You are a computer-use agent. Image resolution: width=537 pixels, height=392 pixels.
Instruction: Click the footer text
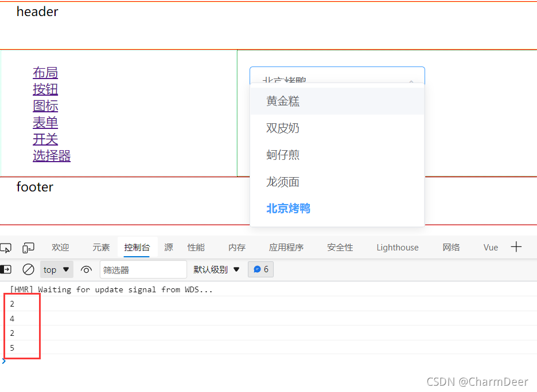(x=34, y=187)
